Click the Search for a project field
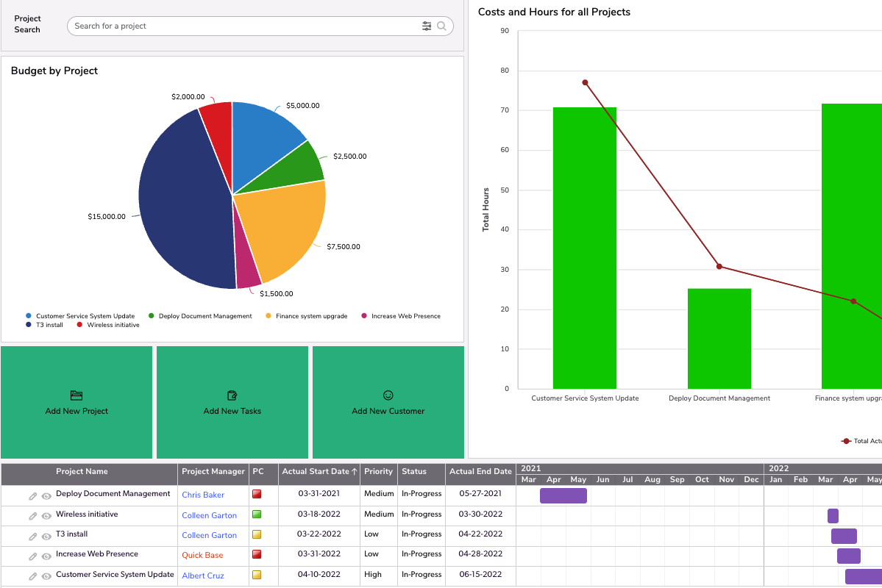 pos(243,26)
